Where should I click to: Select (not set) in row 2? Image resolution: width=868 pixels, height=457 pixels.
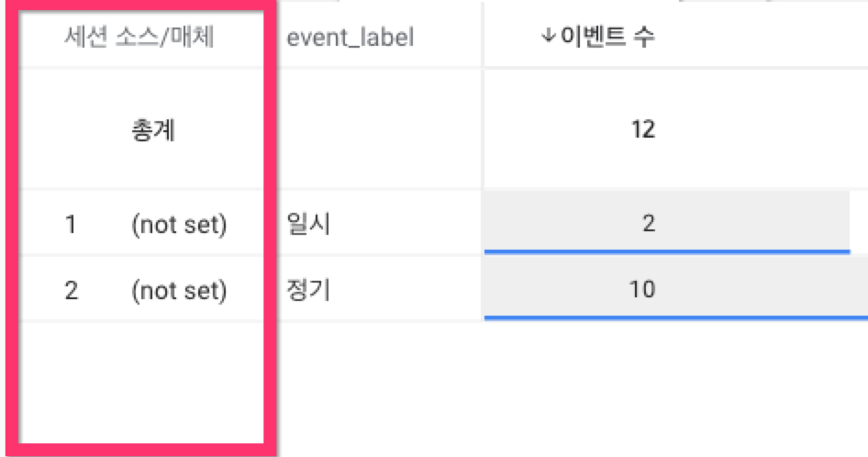179,291
